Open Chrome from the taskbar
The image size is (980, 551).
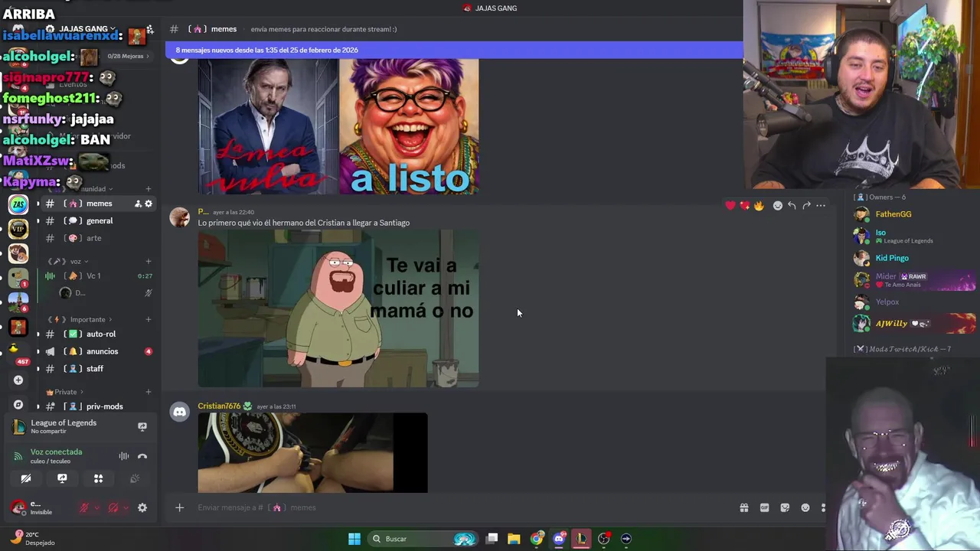[537, 539]
